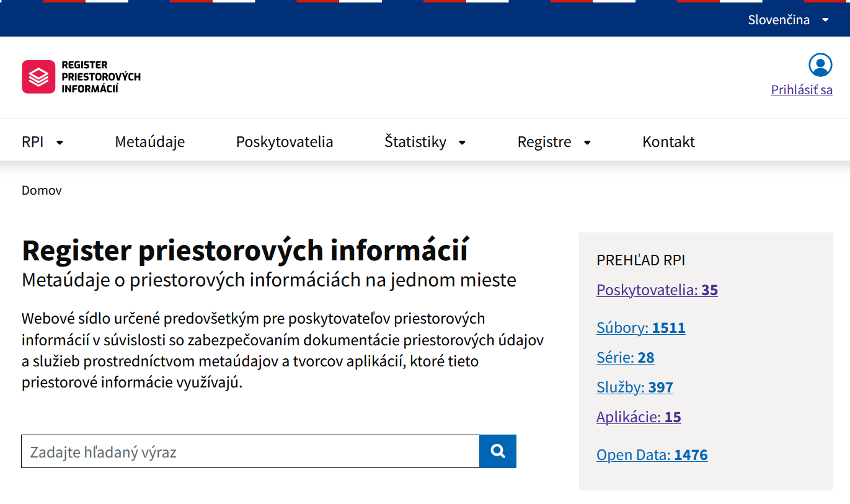The width and height of the screenshot is (850, 504).
Task: Go to the Poskytovatelia menu item
Action: (285, 142)
